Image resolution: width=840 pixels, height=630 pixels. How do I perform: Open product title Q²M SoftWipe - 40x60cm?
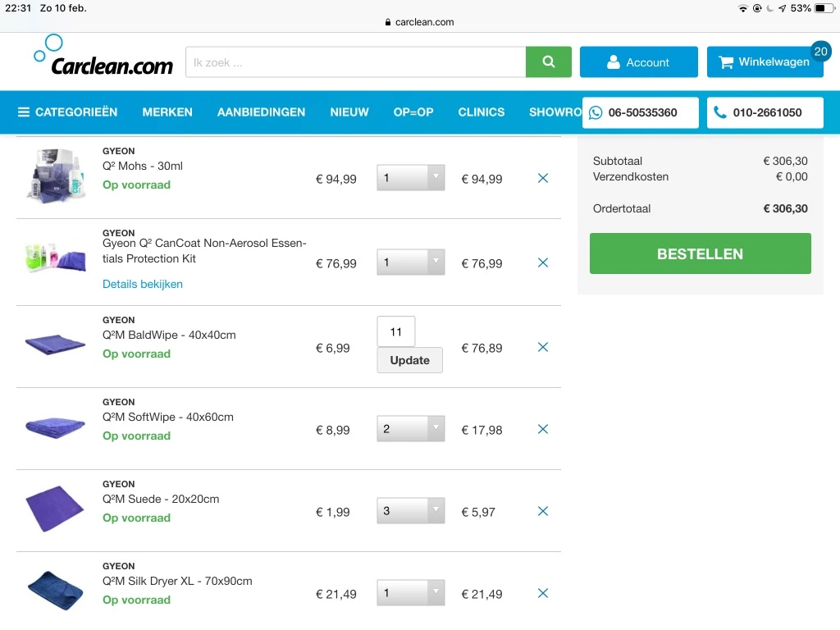(x=168, y=417)
